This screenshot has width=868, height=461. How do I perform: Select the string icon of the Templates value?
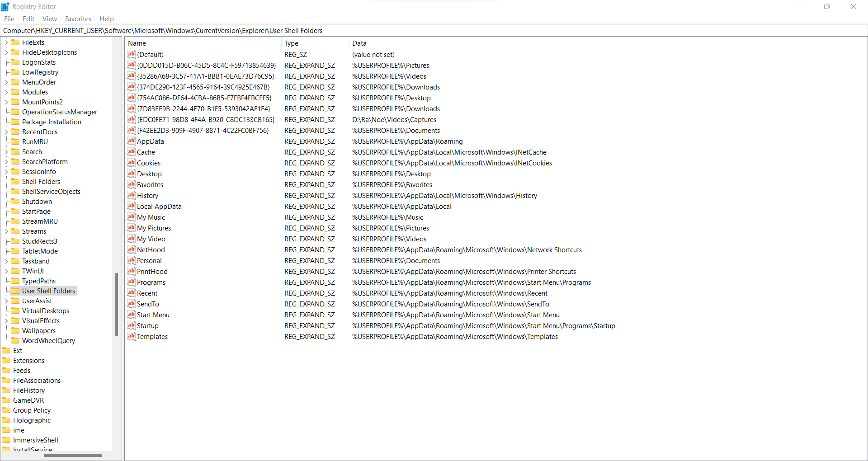132,336
